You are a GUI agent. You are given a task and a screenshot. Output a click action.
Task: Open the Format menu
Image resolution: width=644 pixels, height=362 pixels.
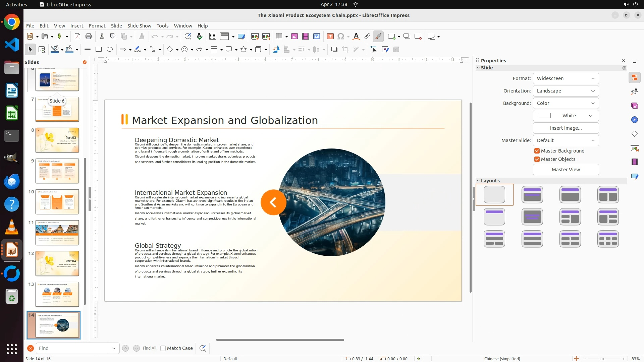(97, 26)
